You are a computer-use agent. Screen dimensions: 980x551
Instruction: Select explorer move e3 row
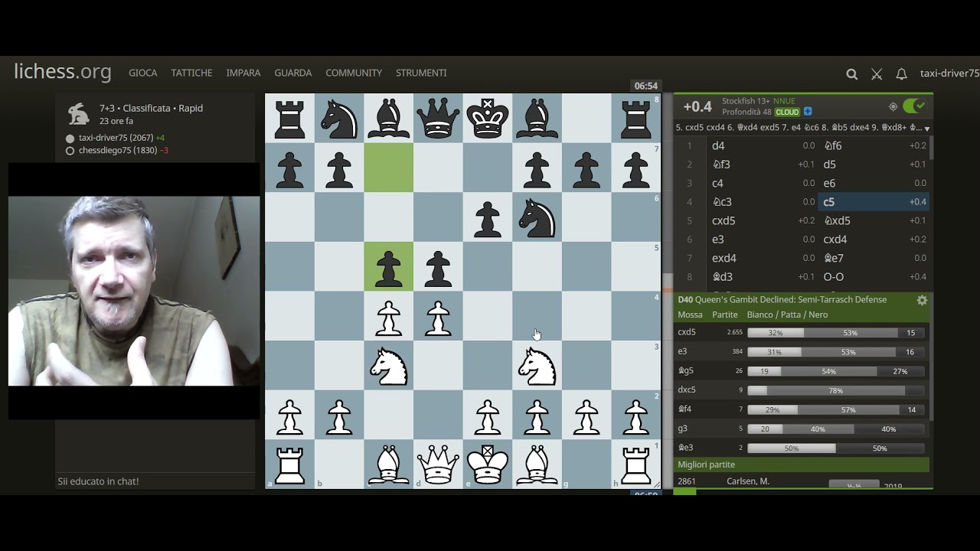point(802,351)
